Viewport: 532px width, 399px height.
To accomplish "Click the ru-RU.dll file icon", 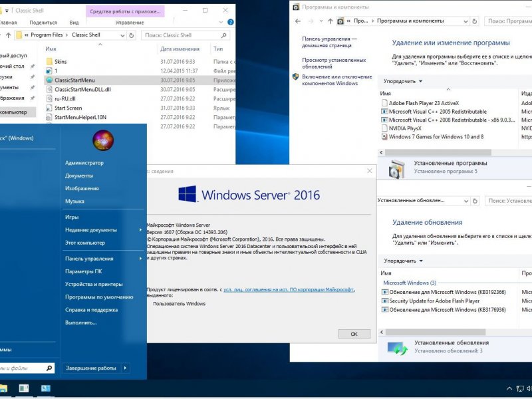I will click(x=49, y=98).
